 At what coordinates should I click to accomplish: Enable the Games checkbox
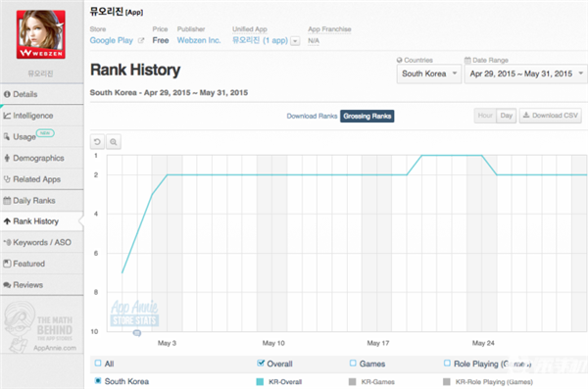353,364
